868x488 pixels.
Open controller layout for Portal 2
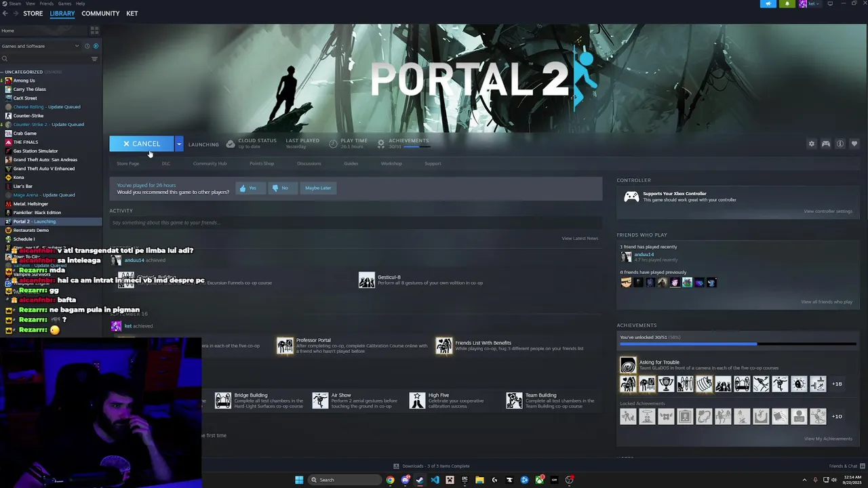pos(825,144)
